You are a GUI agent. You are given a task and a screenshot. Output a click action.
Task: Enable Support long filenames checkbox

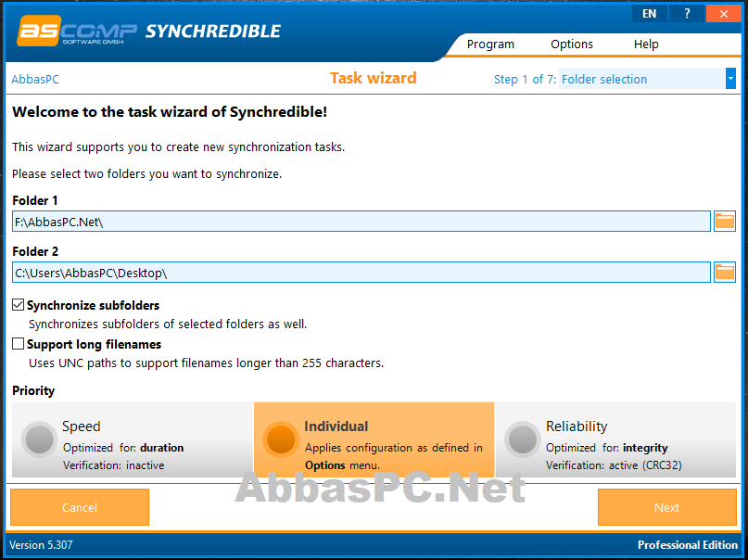coord(19,344)
